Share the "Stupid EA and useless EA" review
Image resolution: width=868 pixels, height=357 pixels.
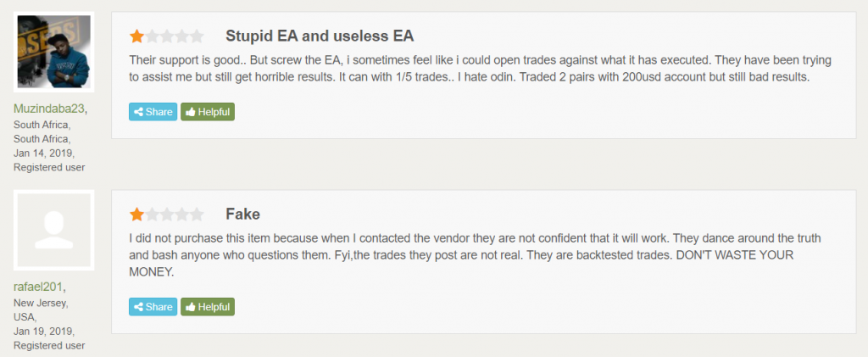[153, 111]
